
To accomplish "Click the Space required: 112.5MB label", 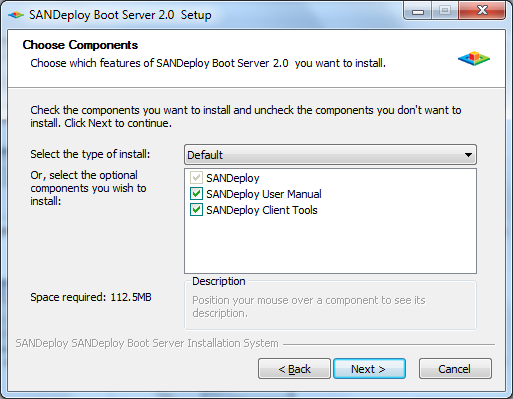I will [91, 297].
